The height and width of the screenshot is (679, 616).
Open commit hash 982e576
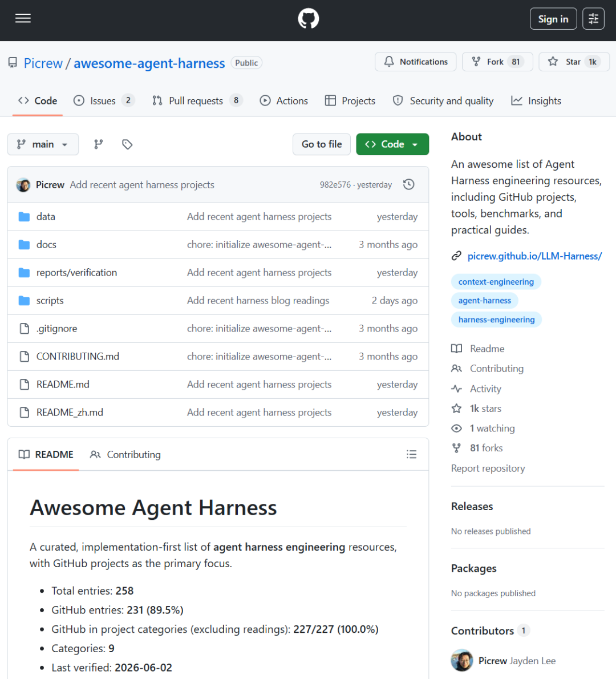(x=335, y=185)
